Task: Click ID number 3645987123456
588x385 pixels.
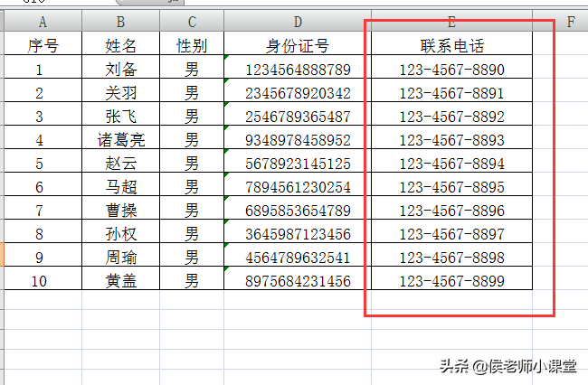Action: point(298,231)
